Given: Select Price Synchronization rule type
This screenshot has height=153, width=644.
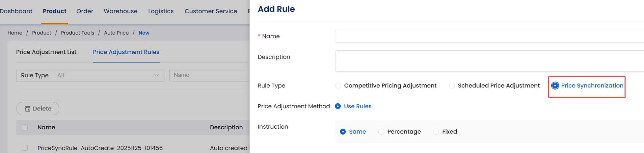Looking at the screenshot, I should [555, 86].
